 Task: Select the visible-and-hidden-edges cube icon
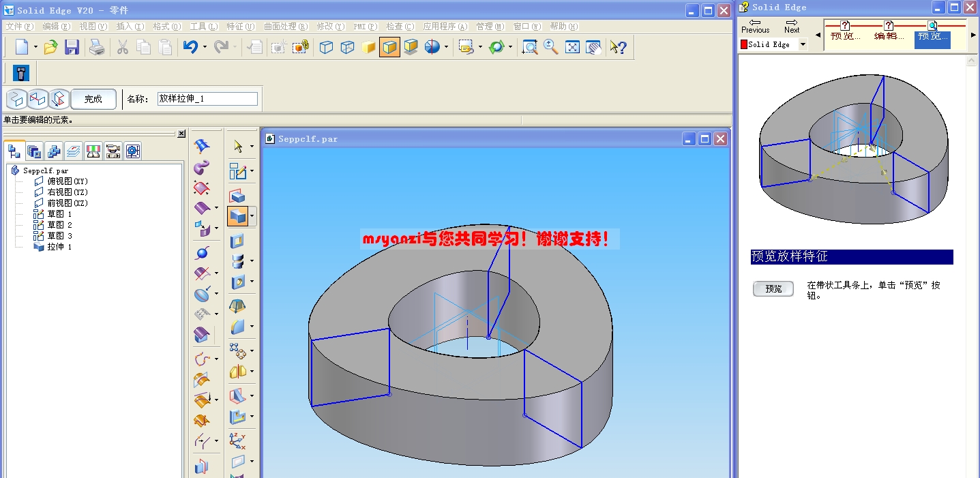click(348, 47)
